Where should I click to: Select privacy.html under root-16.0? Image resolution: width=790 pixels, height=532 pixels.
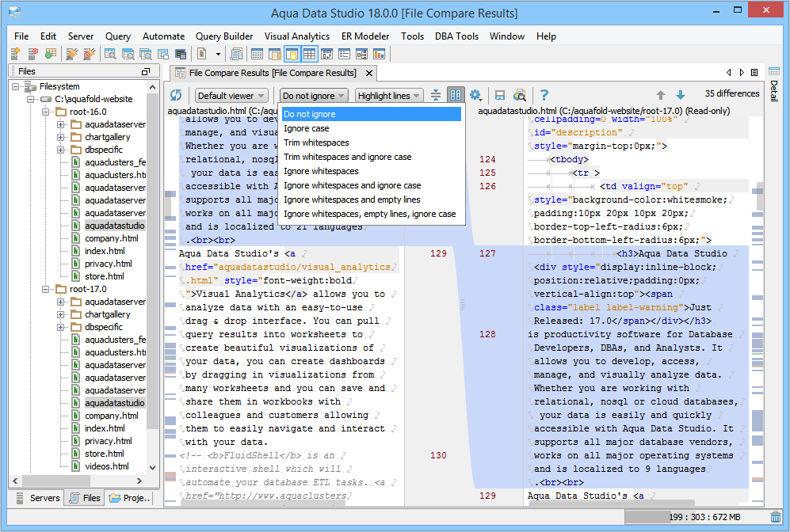(x=108, y=264)
